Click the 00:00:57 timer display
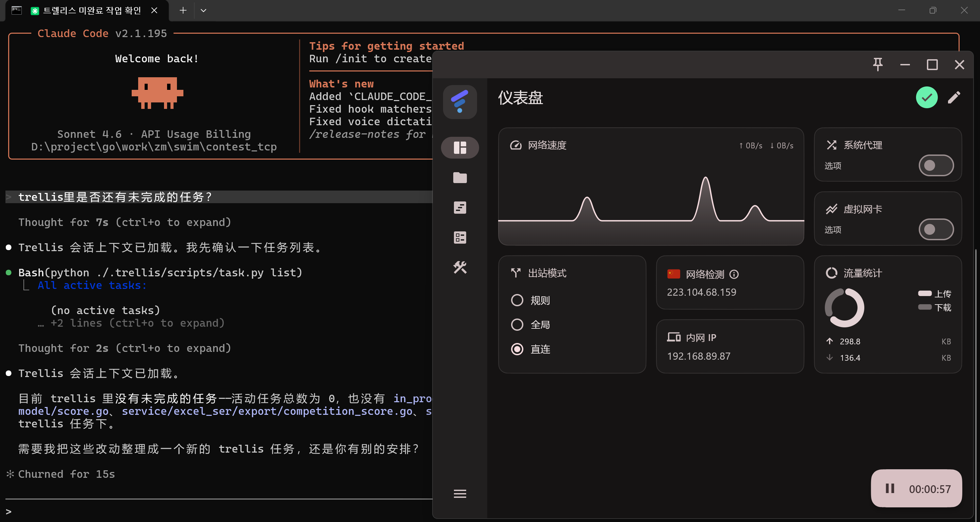The height and width of the screenshot is (522, 980). tap(929, 489)
